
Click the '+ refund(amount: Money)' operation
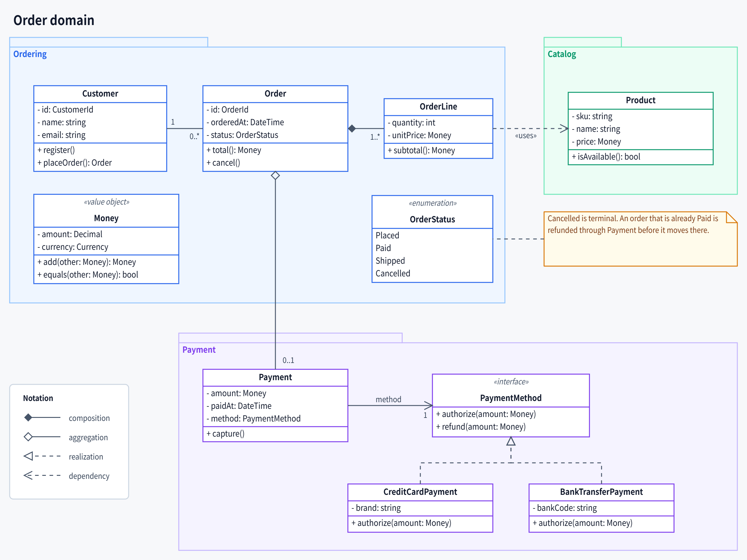click(481, 427)
